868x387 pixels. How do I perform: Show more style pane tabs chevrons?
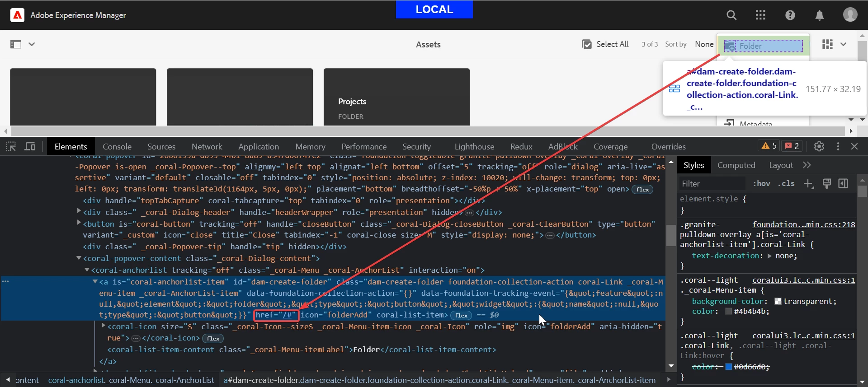click(x=807, y=165)
